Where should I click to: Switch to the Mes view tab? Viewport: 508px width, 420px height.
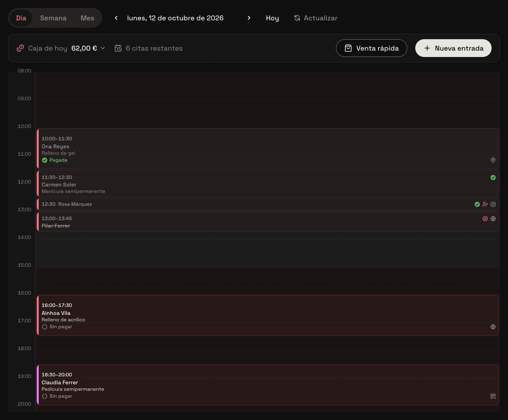(x=87, y=18)
